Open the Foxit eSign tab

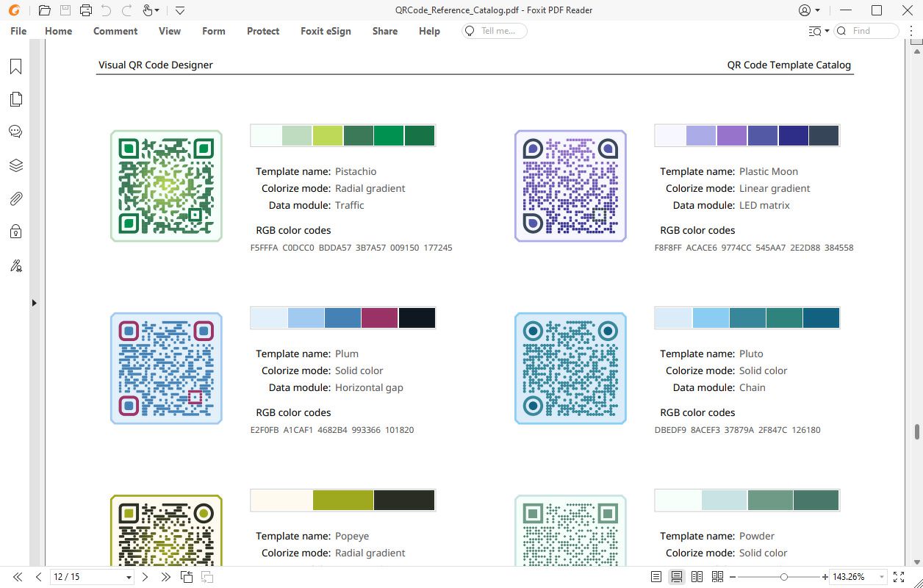click(326, 31)
